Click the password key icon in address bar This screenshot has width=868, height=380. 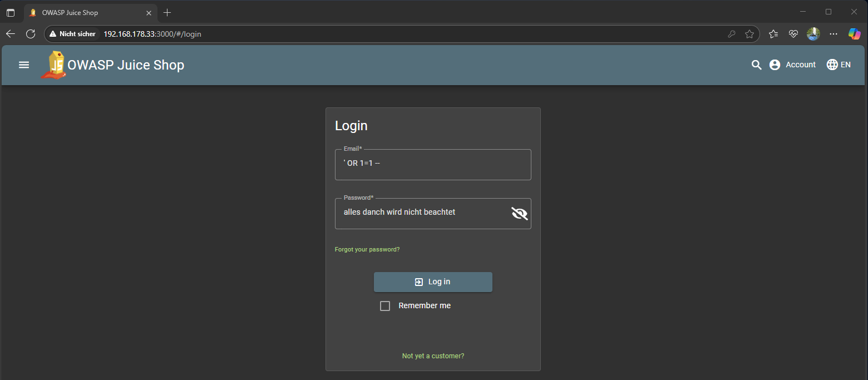[x=732, y=34]
